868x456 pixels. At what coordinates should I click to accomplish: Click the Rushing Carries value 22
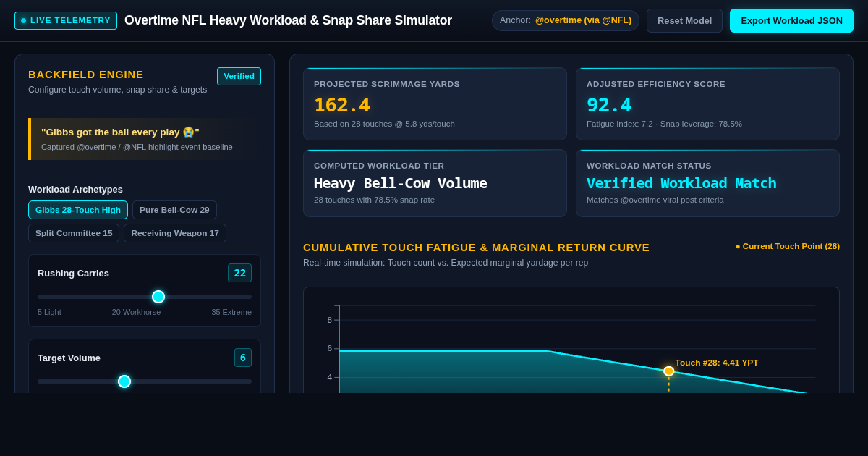point(239,273)
